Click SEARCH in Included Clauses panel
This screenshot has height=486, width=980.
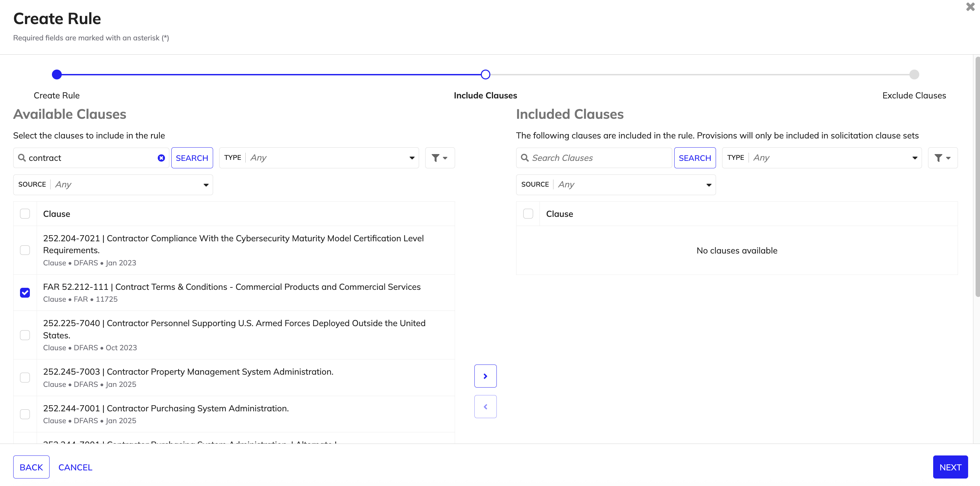click(695, 158)
